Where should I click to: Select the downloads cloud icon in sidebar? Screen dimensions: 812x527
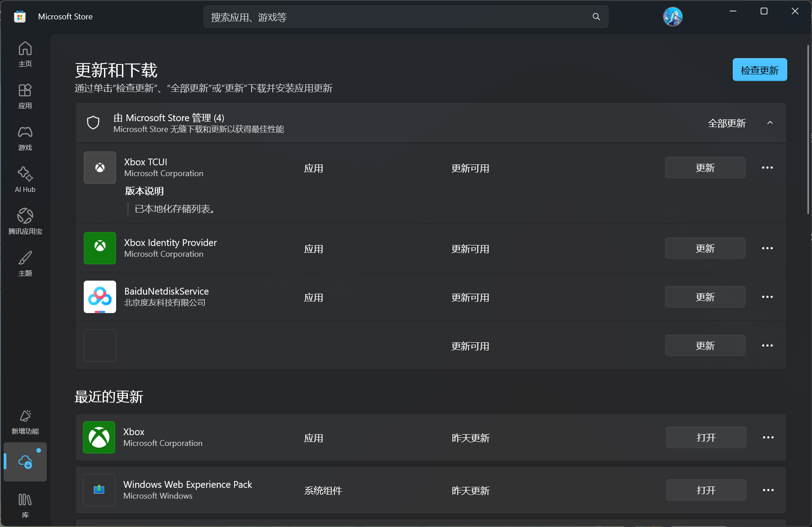click(25, 462)
